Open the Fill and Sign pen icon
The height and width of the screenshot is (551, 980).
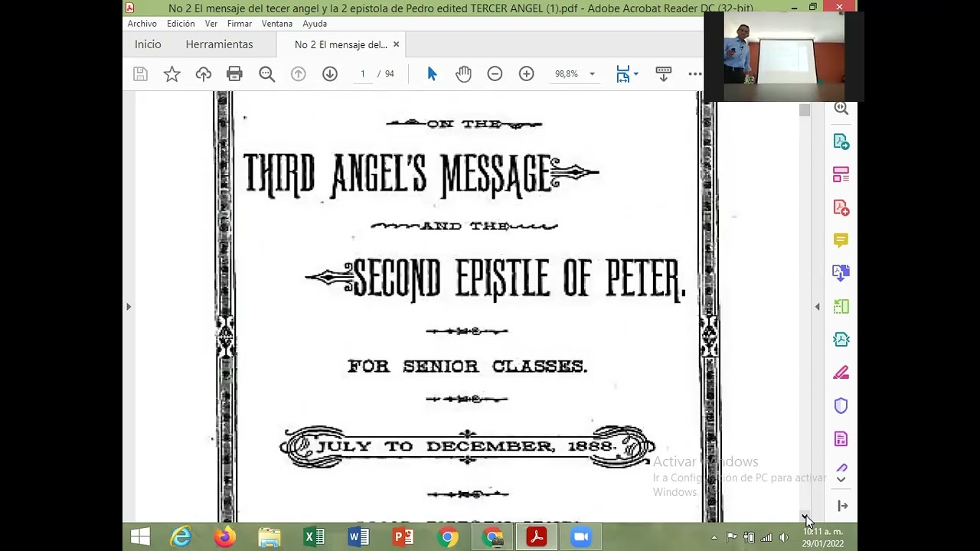tap(841, 373)
